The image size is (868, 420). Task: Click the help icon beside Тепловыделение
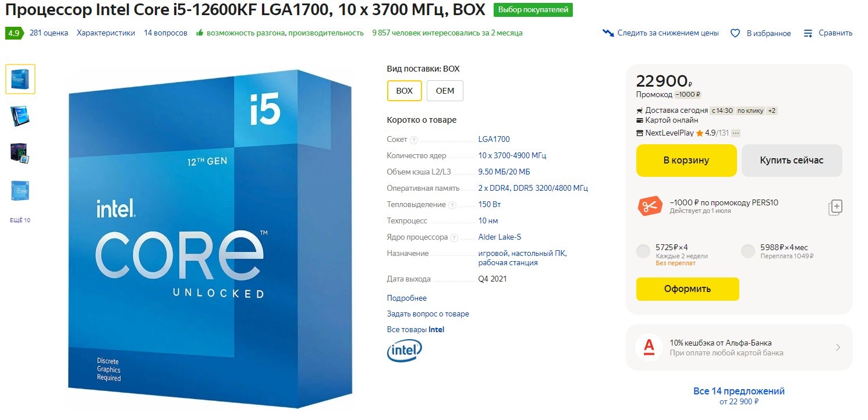pos(452,205)
